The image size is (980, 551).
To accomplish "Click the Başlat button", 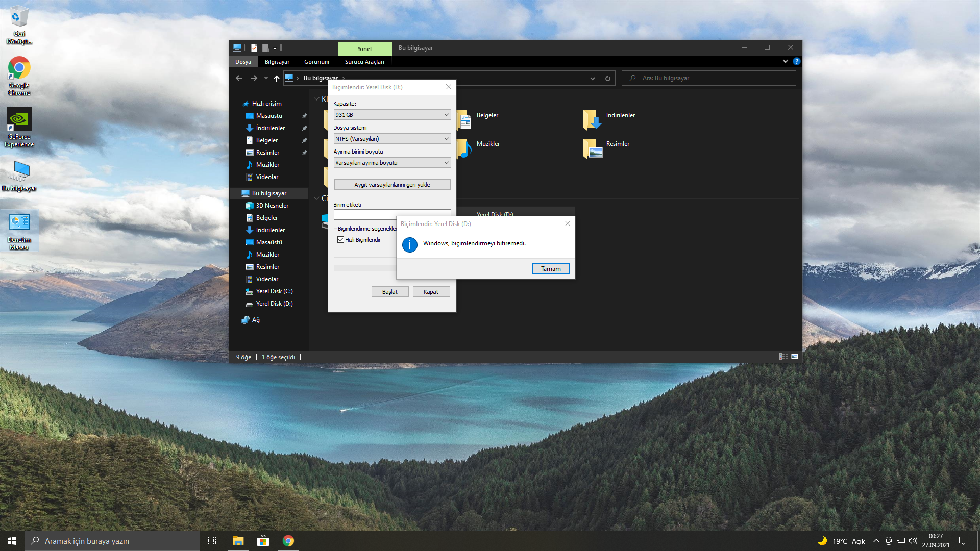I will (x=390, y=292).
